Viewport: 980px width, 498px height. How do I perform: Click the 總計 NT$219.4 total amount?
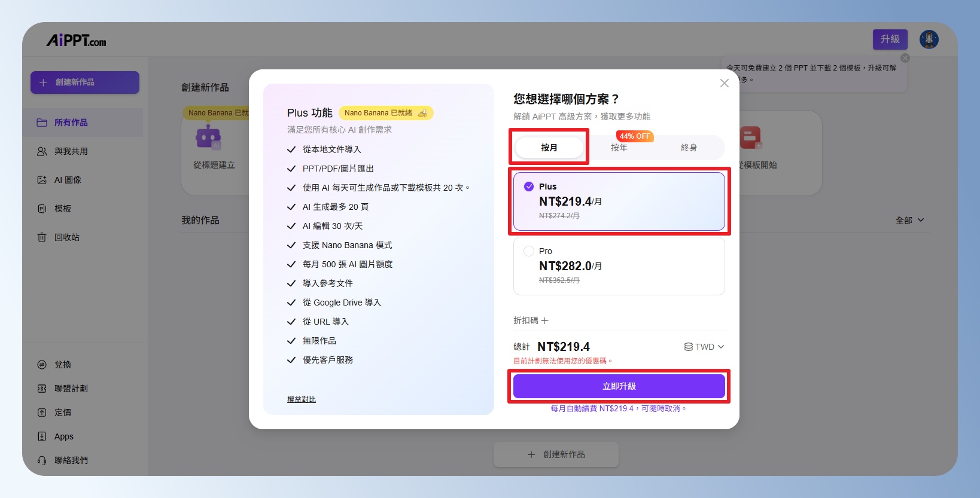[x=564, y=347]
